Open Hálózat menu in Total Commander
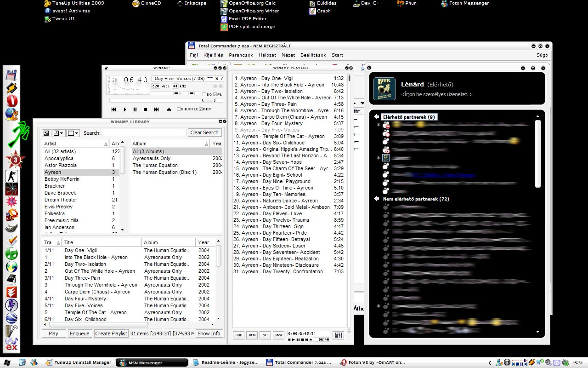The image size is (588, 368). click(x=267, y=55)
